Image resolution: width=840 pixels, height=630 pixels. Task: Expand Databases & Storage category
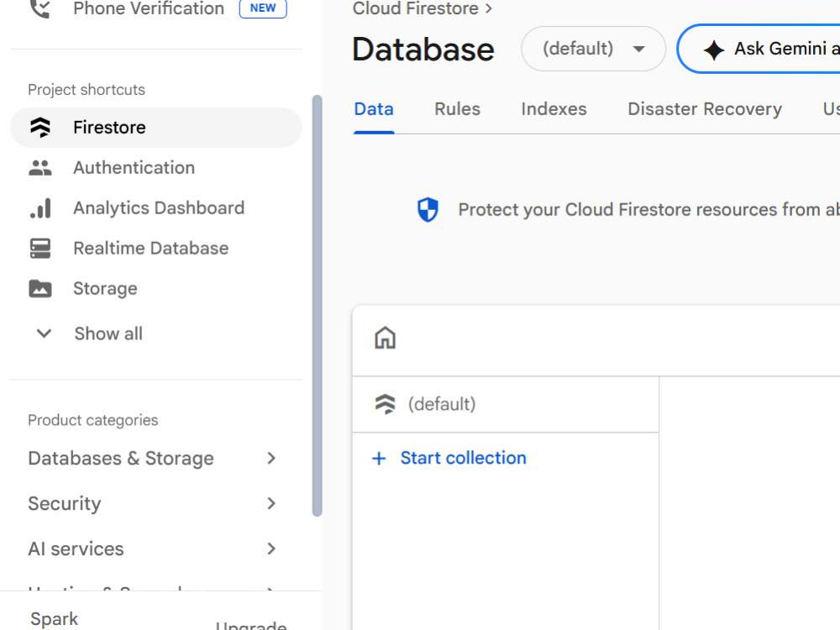pyautogui.click(x=271, y=458)
